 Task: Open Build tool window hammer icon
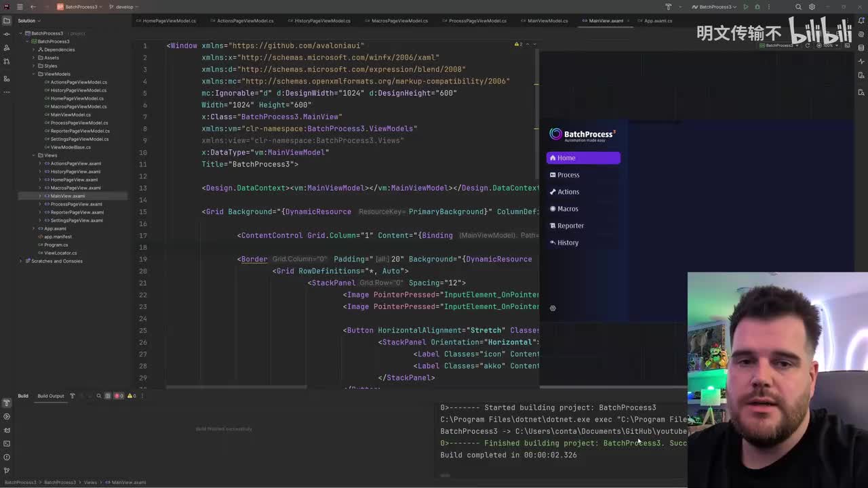point(7,403)
